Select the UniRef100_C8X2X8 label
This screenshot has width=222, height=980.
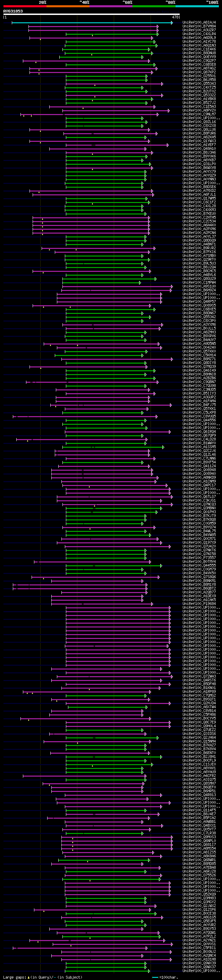pos(199,125)
